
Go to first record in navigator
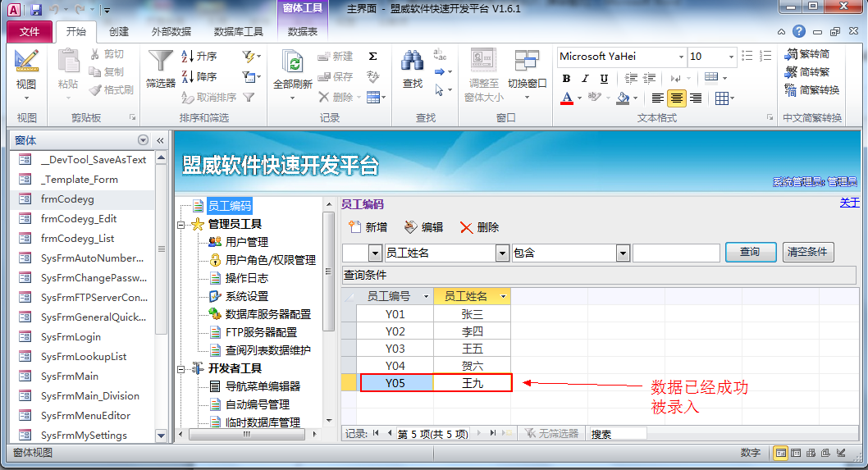(x=377, y=433)
